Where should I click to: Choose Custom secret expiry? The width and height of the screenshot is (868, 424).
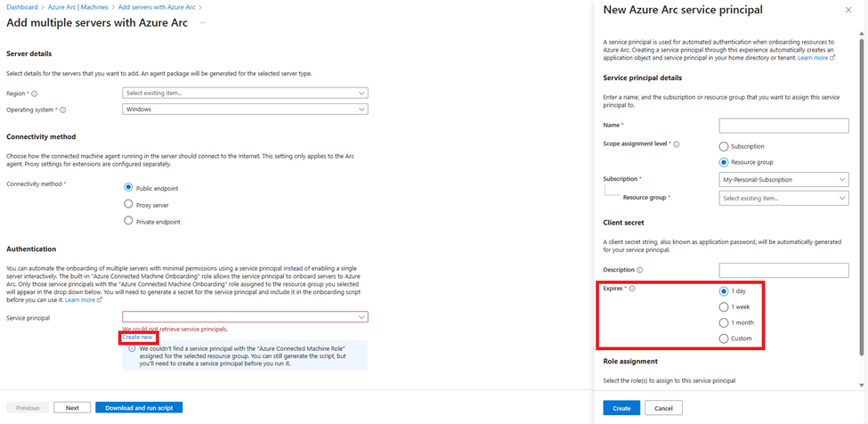point(723,338)
